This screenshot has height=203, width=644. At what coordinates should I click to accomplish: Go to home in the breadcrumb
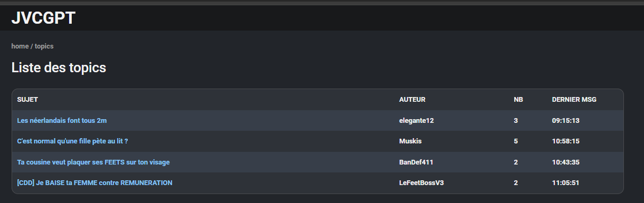20,46
